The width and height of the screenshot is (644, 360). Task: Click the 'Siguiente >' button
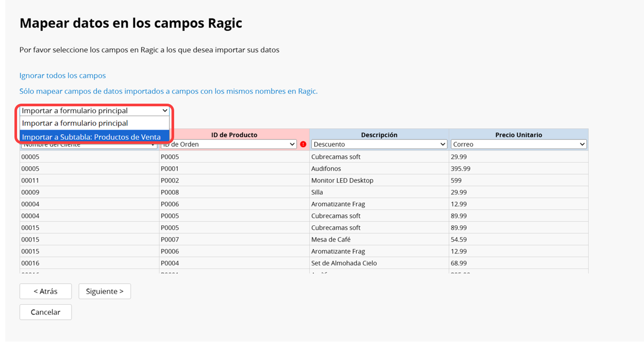pos(105,291)
